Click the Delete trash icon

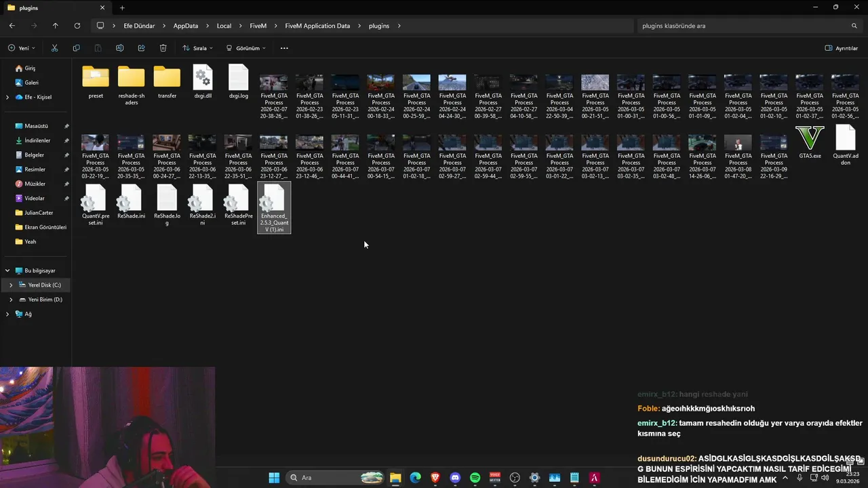pos(163,48)
